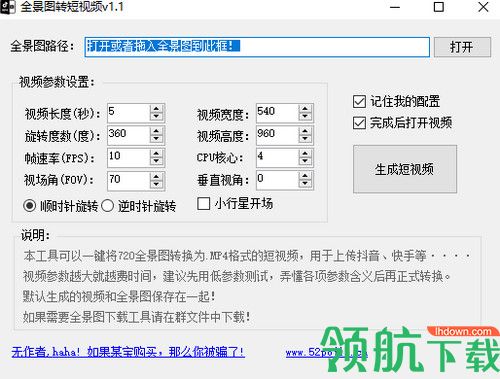Maximize the 全景图转短视频 window
Image resolution: width=500 pixels, height=379 pixels.
[439, 7]
